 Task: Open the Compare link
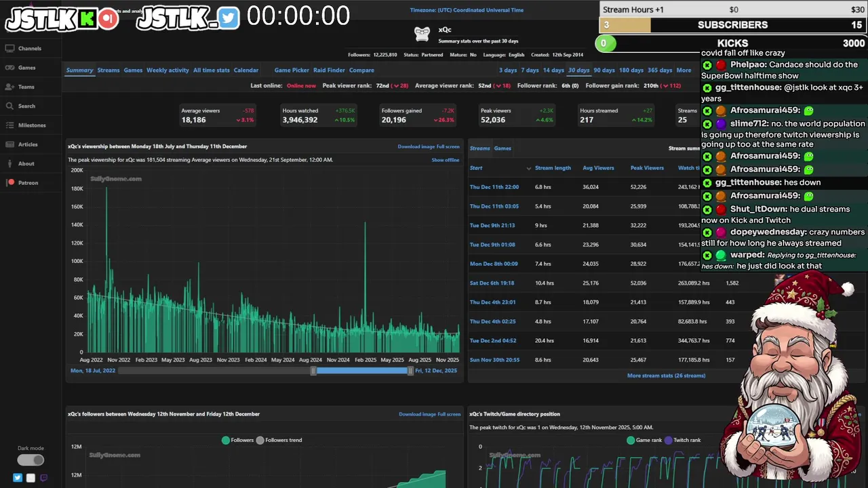[x=361, y=70]
